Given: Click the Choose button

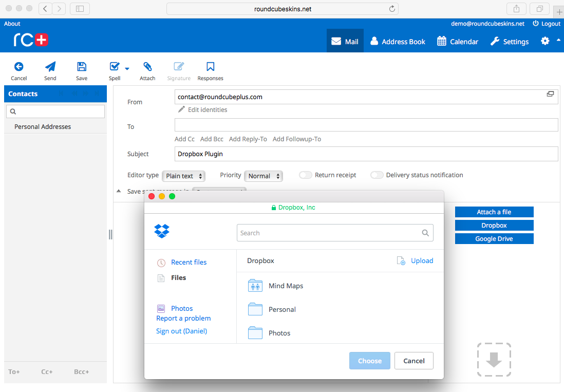Looking at the screenshot, I should (x=370, y=361).
